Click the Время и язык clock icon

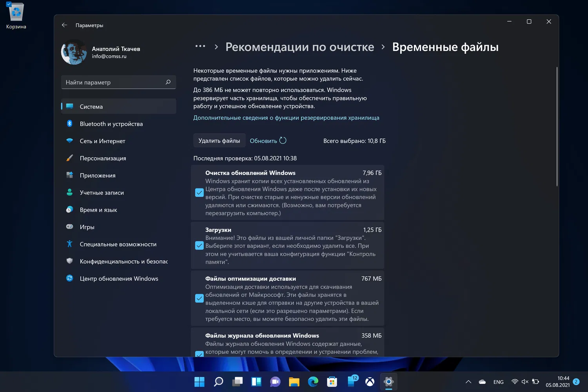70,210
